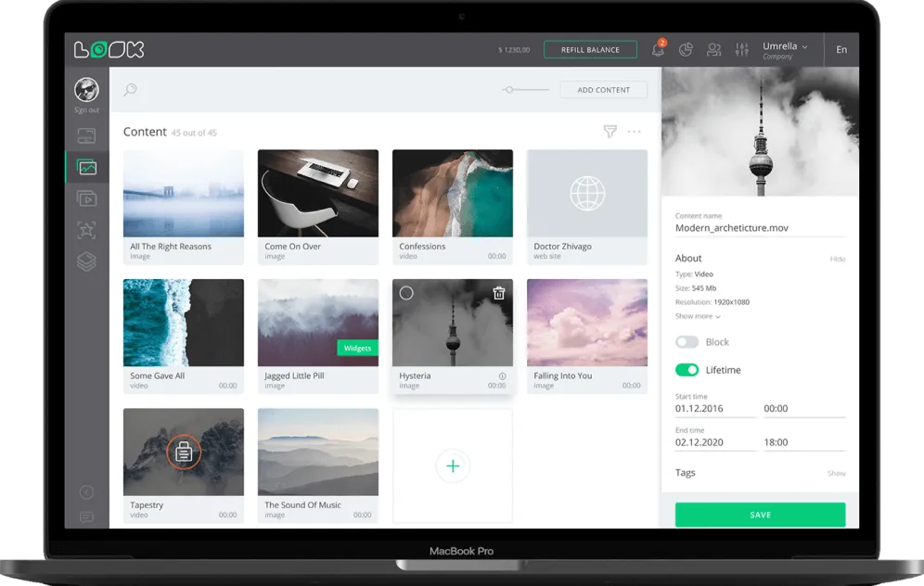
Task: Click the search magnifier icon
Action: (x=130, y=90)
